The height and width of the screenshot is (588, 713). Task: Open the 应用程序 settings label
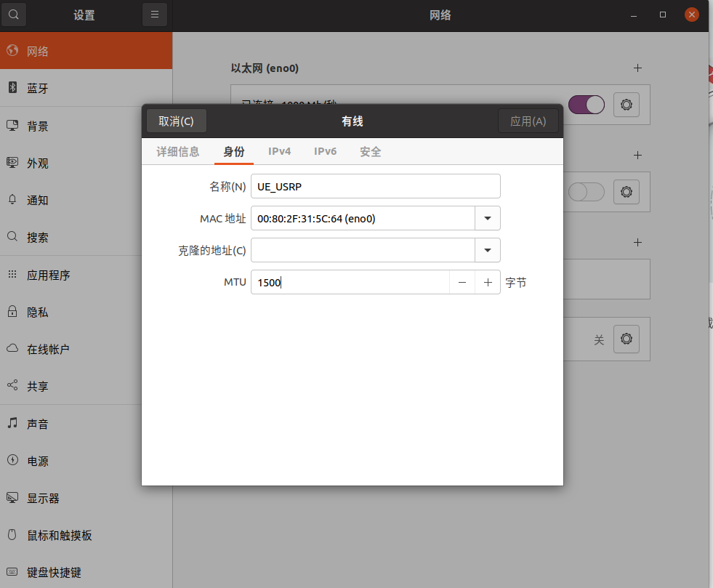49,275
